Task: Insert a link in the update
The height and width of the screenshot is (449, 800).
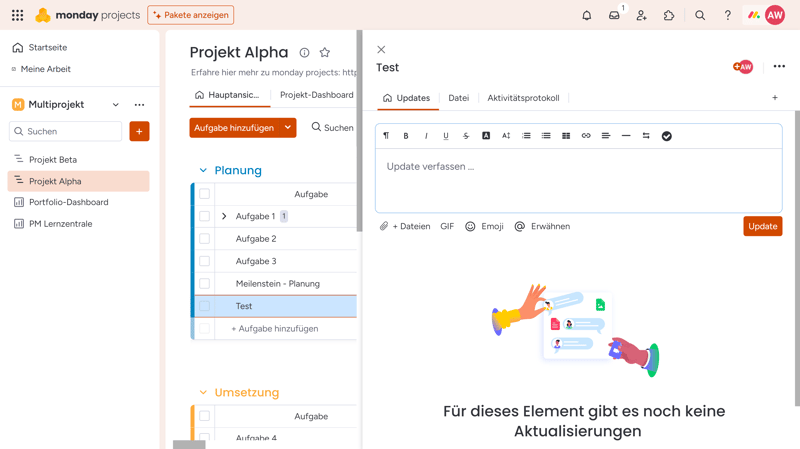Action: [x=586, y=136]
